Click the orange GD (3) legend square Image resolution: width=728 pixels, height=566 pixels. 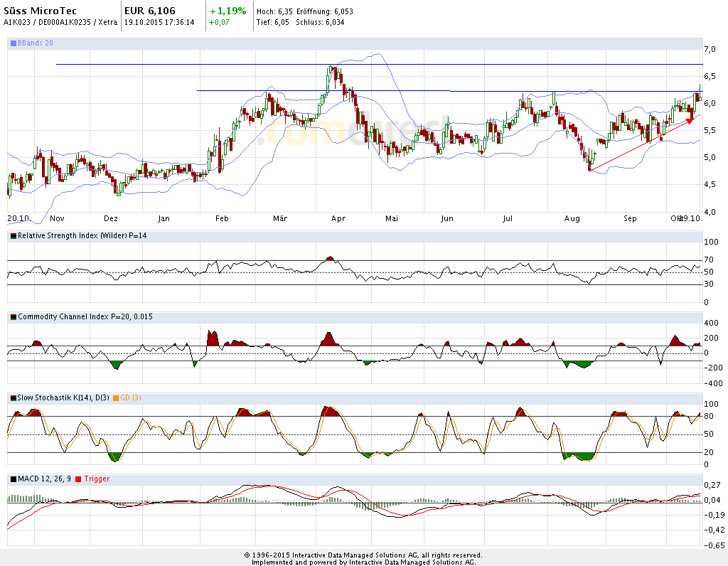116,397
